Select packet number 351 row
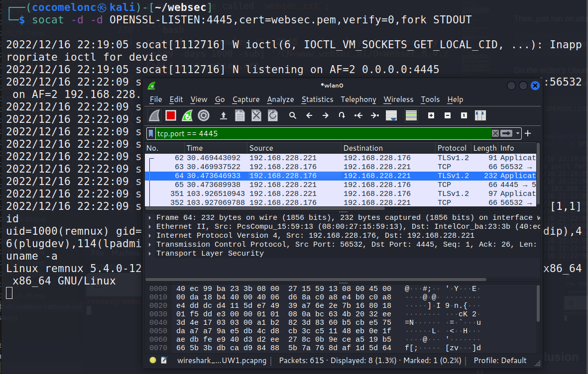 [341, 194]
